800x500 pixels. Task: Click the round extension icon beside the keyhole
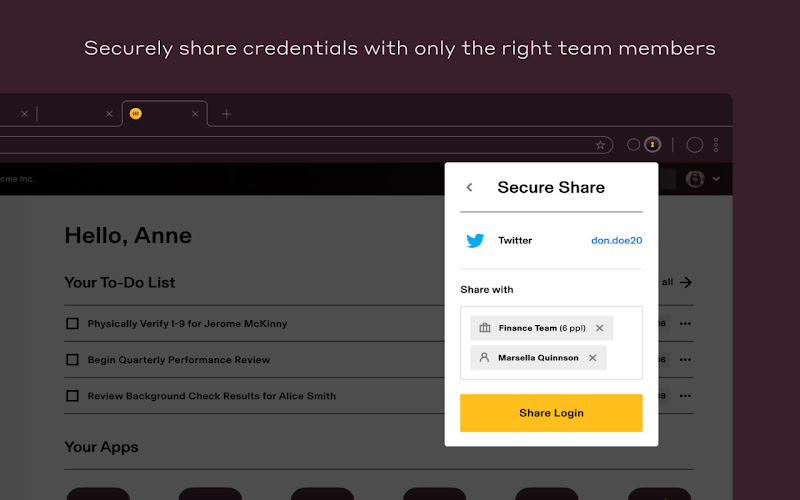633,145
